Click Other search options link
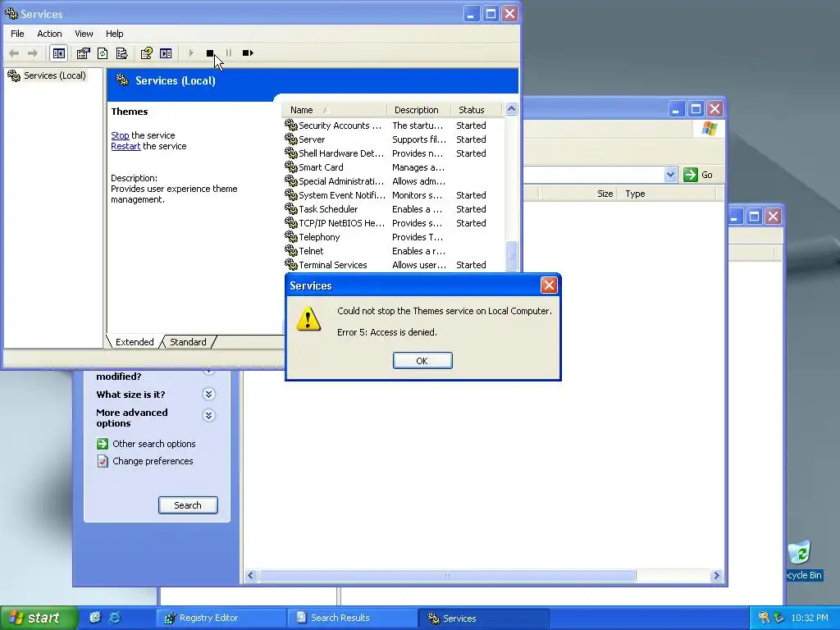The image size is (840, 630). pos(153,444)
